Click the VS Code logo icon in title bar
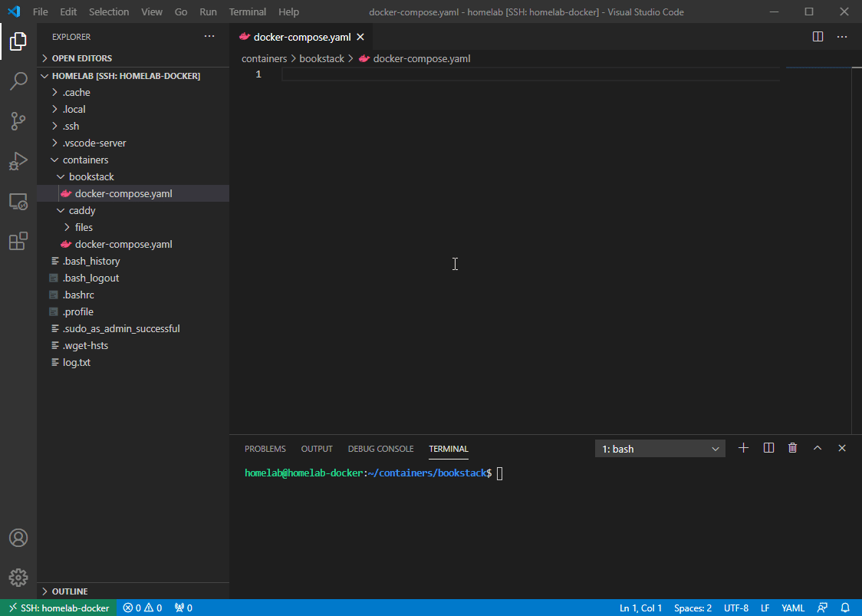 tap(14, 12)
